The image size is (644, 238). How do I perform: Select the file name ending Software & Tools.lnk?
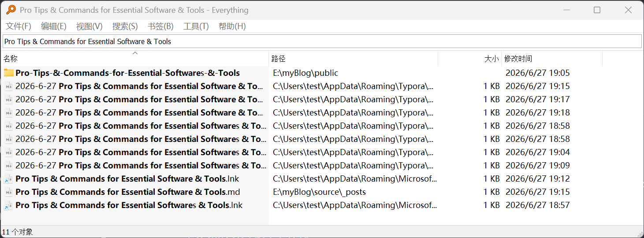127,178
